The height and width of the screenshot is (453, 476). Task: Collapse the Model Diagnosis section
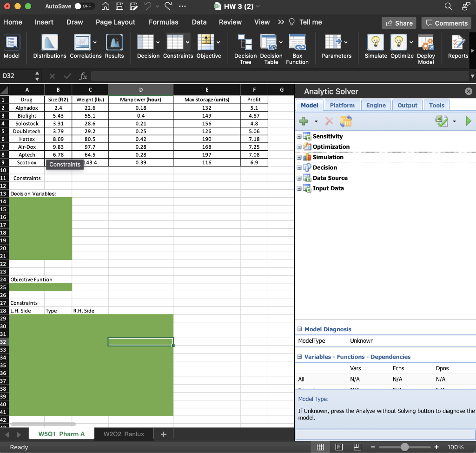coord(300,329)
